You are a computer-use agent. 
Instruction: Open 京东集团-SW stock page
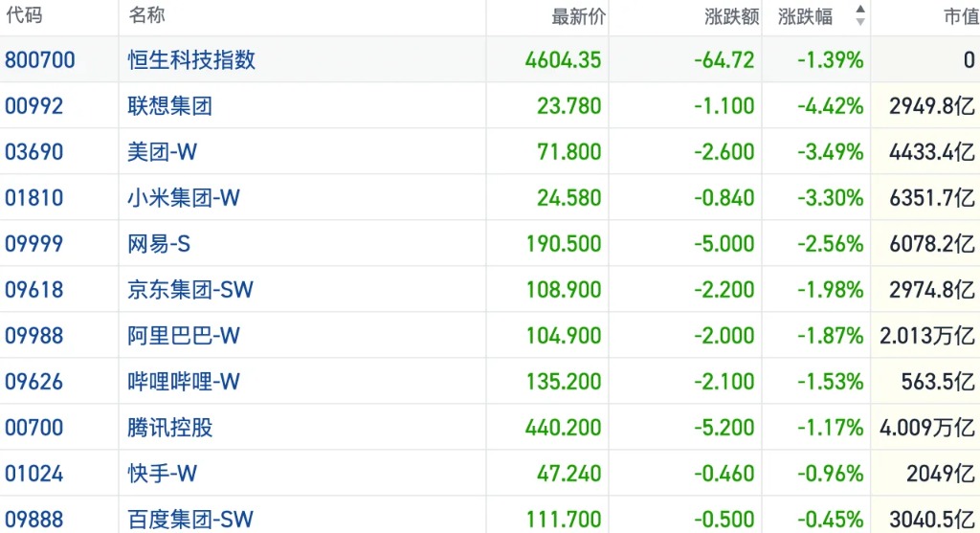click(x=190, y=290)
